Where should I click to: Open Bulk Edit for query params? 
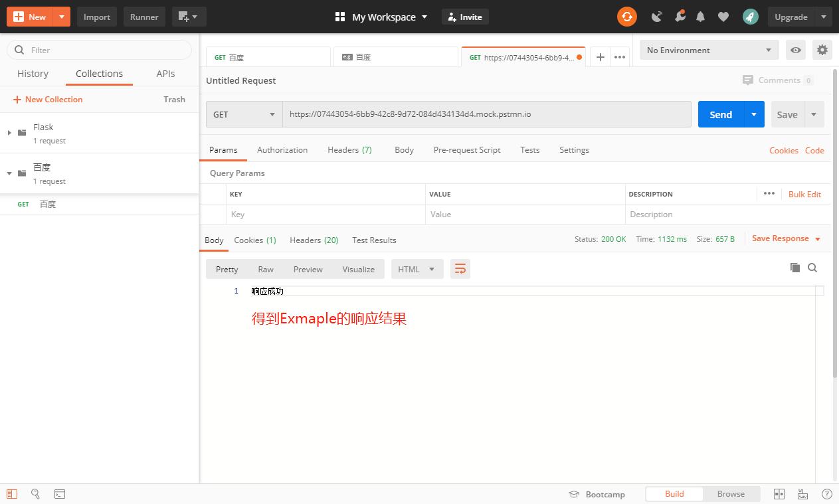coord(804,194)
